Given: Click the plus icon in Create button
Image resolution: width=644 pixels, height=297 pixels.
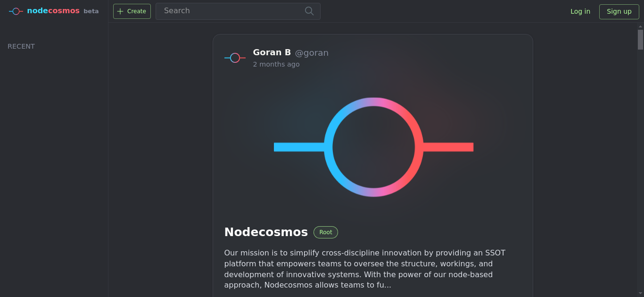Looking at the screenshot, I should [x=120, y=11].
